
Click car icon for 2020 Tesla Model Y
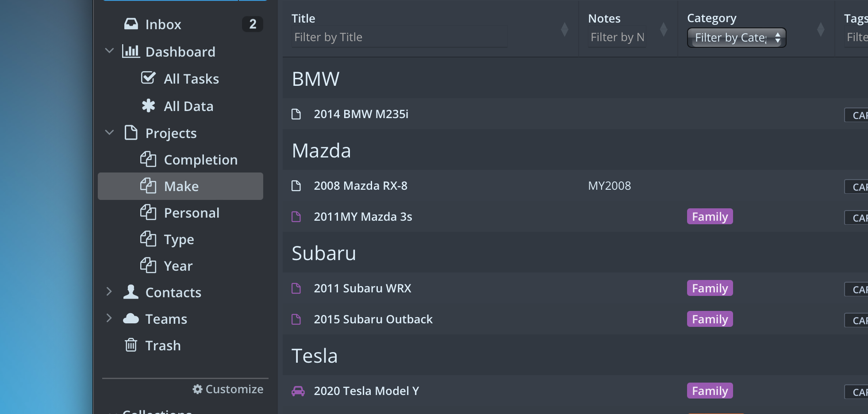tap(298, 391)
